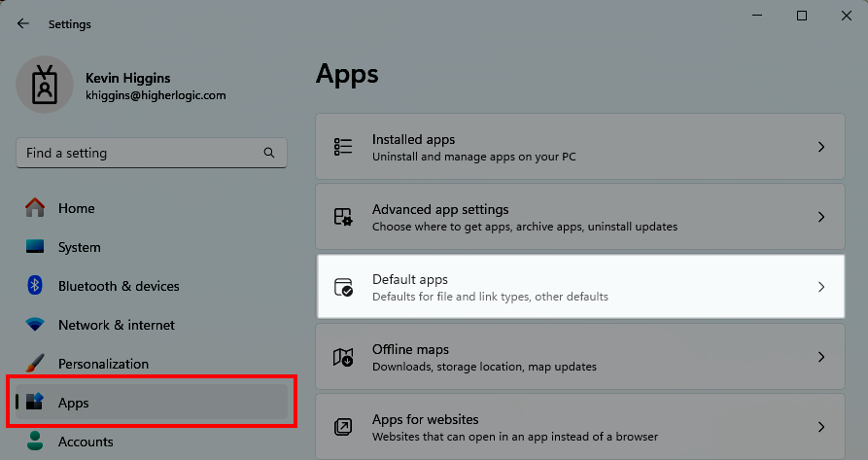868x460 pixels.
Task: Select the System monitor icon
Action: click(x=36, y=247)
